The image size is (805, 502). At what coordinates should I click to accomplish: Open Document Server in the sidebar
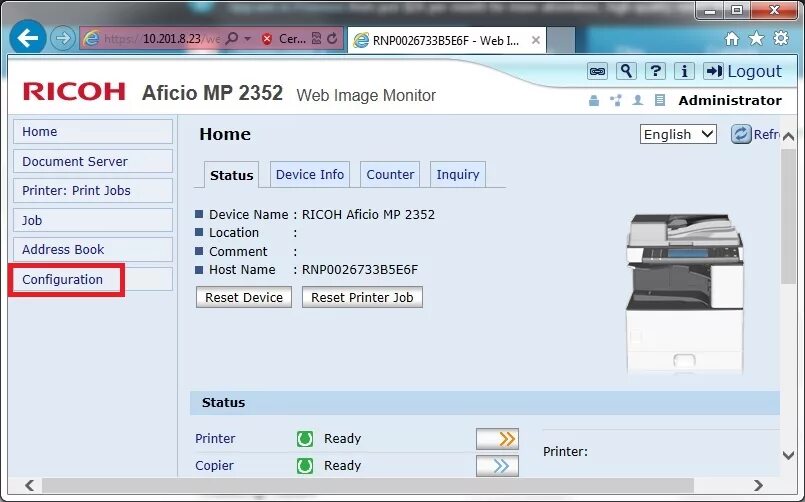pyautogui.click(x=93, y=161)
